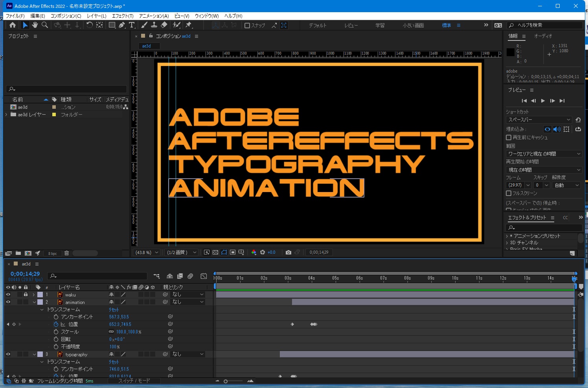Click the trash delete icon in Project panel
This screenshot has height=388, width=588.
pos(66,253)
